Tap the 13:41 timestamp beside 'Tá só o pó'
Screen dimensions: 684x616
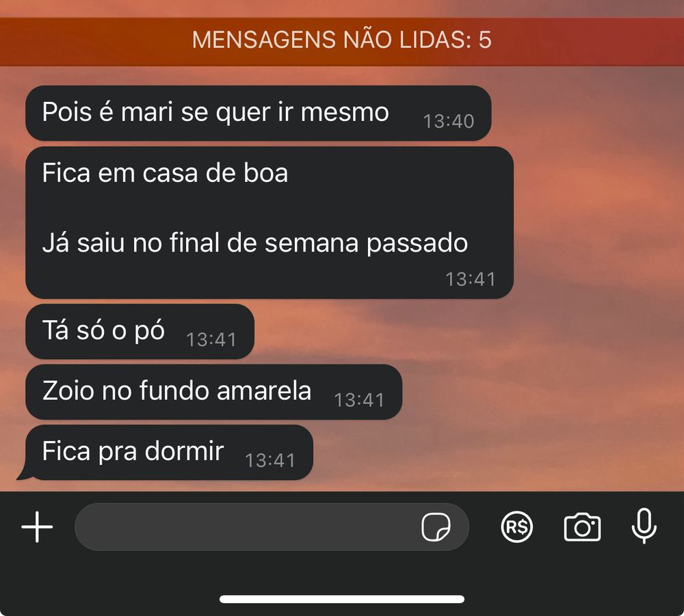211,340
